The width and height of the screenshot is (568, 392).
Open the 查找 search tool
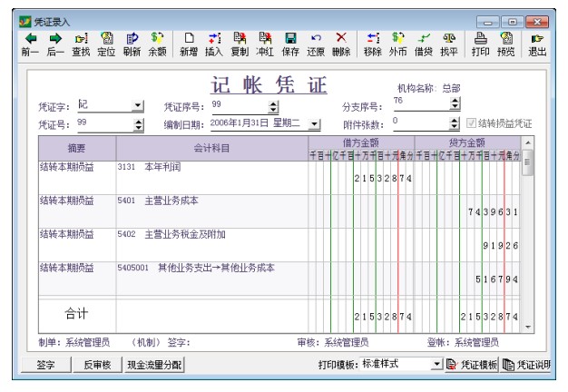coord(81,45)
